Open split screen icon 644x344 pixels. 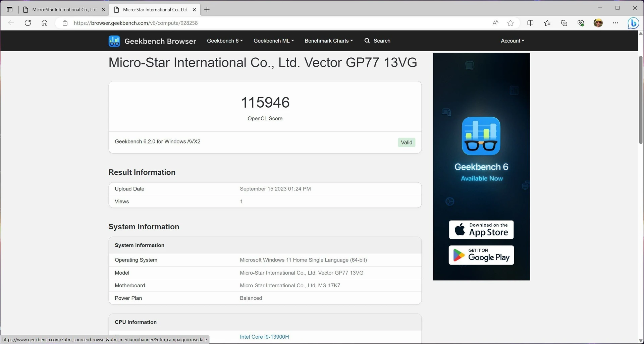pyautogui.click(x=530, y=23)
